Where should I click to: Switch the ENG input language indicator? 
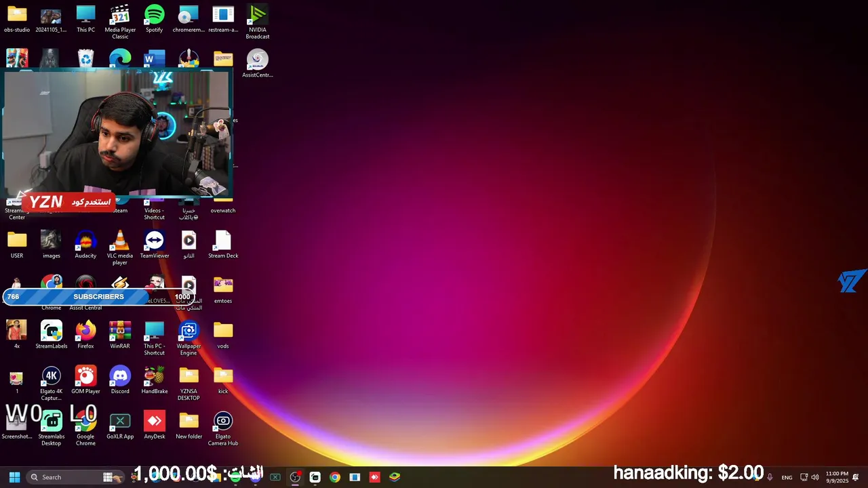[787, 477]
